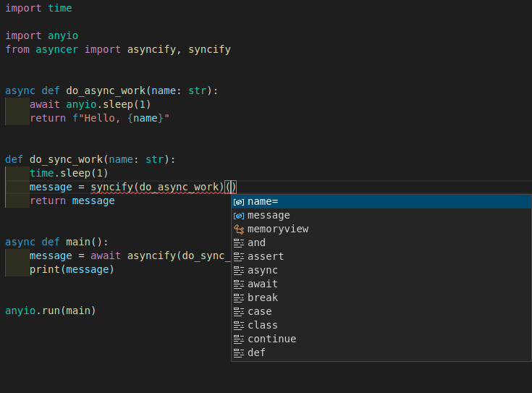Click the keyword icon next to break

point(239,298)
